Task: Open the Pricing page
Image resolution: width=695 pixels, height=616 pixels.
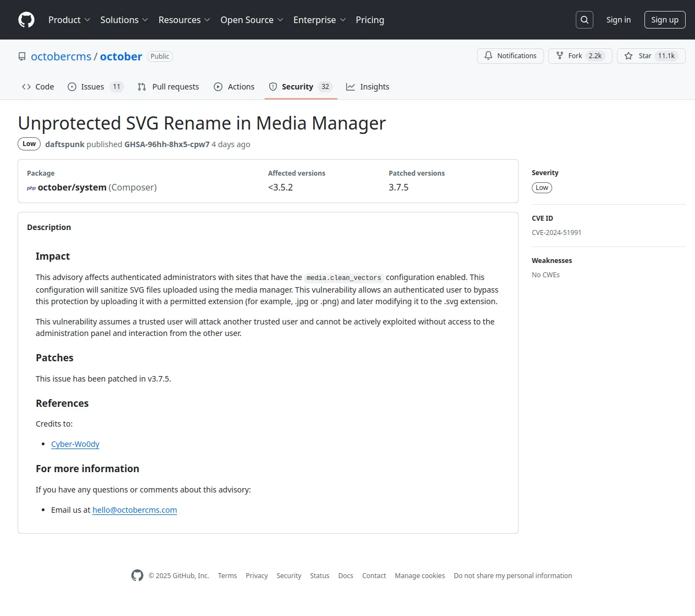Action: (x=370, y=20)
